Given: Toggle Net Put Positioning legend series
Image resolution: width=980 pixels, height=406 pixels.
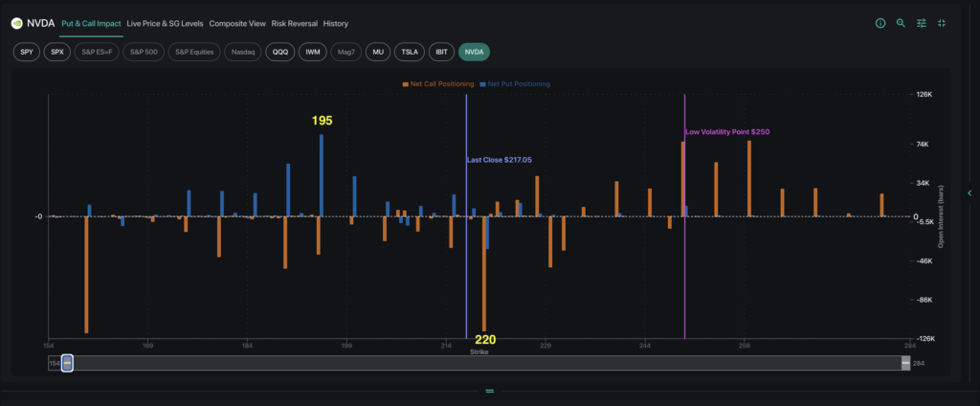Looking at the screenshot, I should [x=514, y=84].
